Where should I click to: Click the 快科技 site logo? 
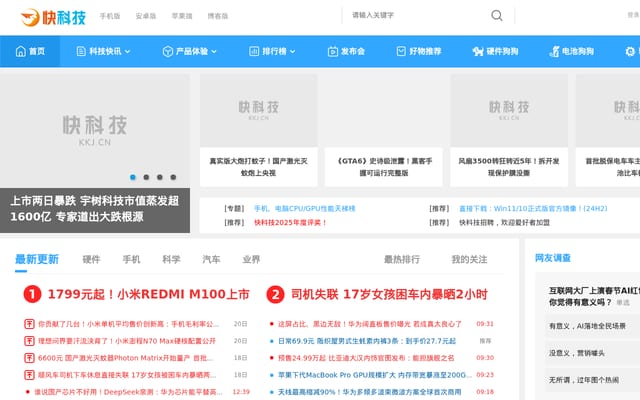(53, 17)
